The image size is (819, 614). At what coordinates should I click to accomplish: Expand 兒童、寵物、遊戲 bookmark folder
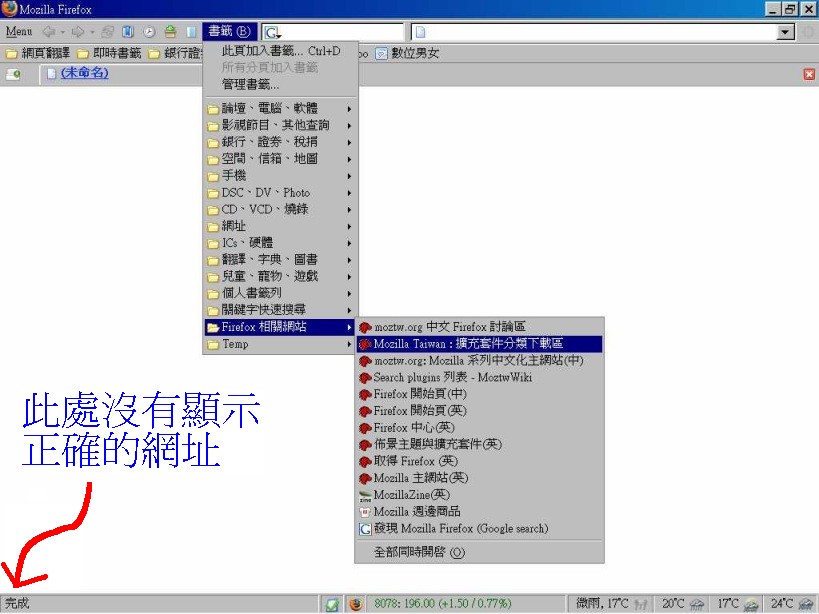pyautogui.click(x=280, y=276)
